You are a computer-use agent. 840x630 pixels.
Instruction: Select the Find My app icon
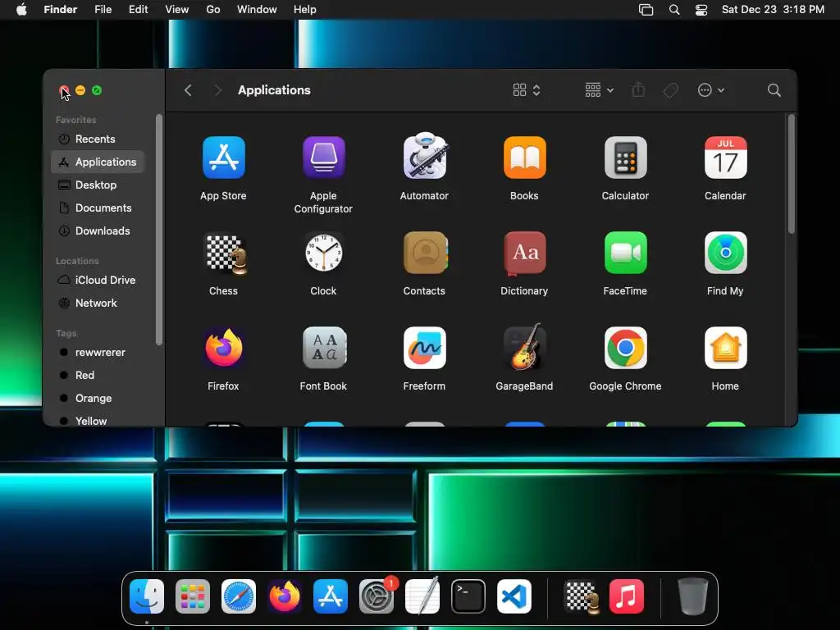[725, 253]
